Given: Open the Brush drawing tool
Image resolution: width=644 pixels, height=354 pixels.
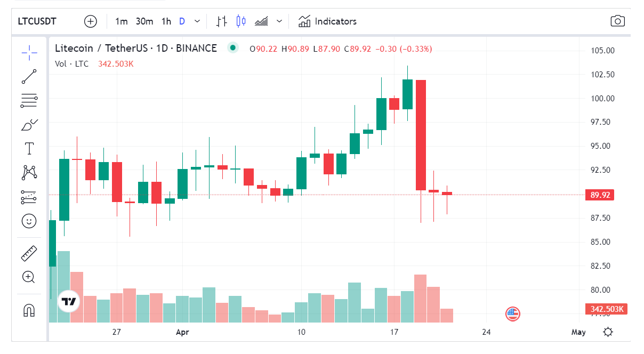Looking at the screenshot, I should (x=29, y=124).
